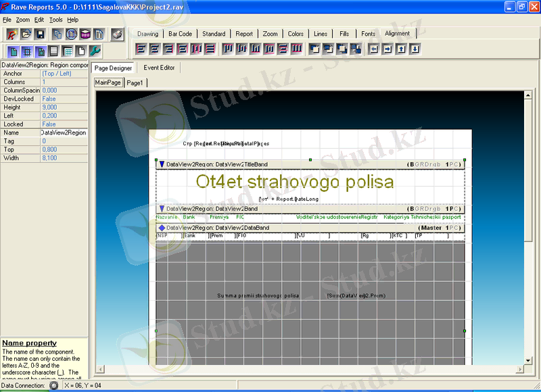Click the Anchor (Top / Left) property value
This screenshot has width=541, height=392.
click(64, 74)
